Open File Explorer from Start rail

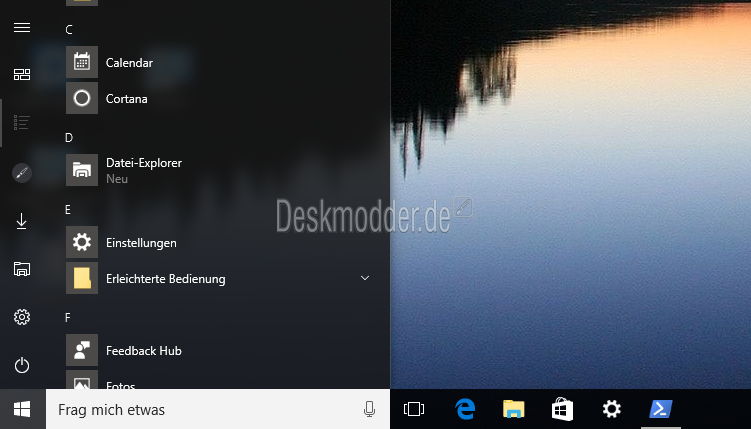point(22,269)
